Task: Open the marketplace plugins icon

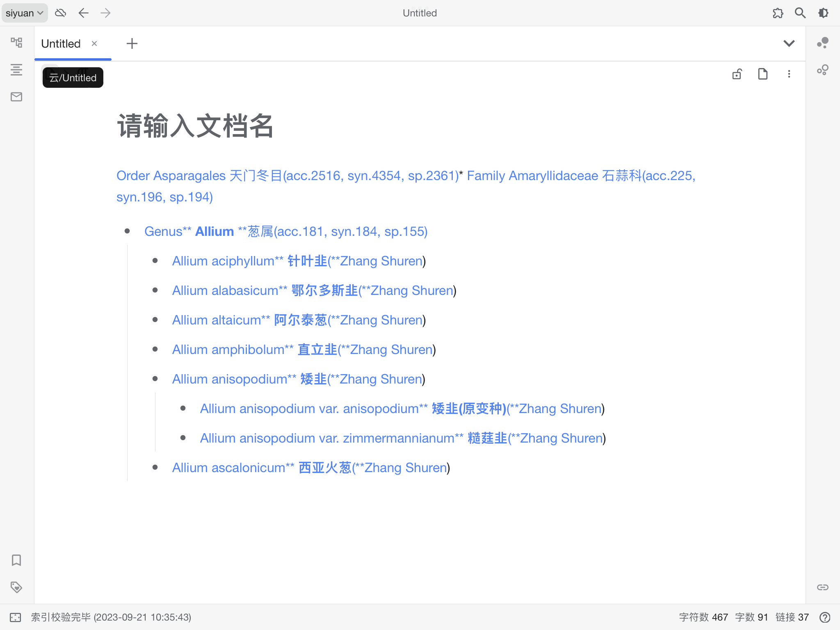Action: pyautogui.click(x=777, y=13)
